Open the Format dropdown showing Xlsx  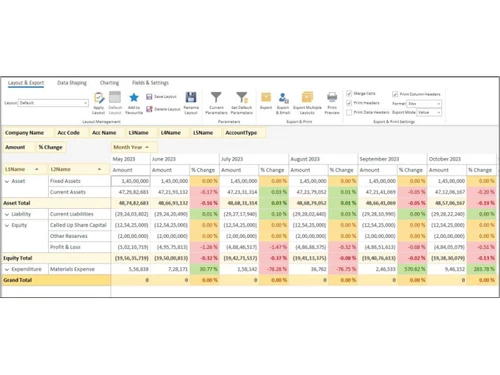coord(424,104)
